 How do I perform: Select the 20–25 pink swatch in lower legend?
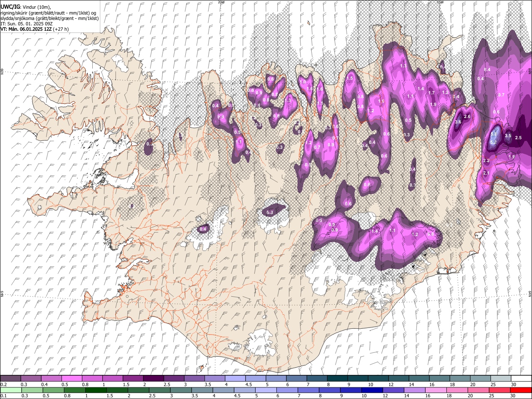point(478,390)
